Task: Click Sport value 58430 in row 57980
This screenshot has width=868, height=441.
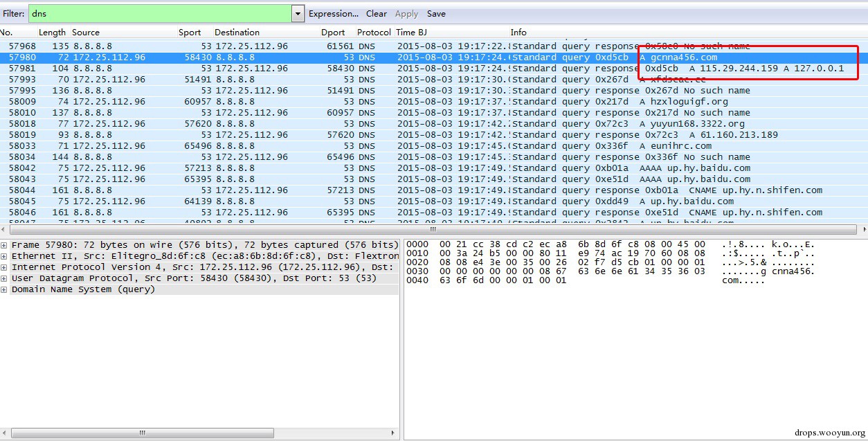Action: point(197,57)
